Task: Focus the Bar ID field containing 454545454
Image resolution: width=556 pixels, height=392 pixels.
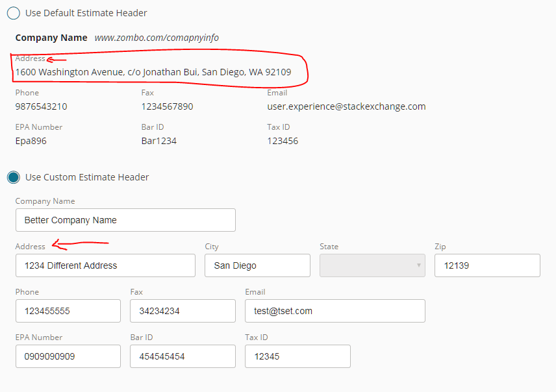Action: click(x=183, y=356)
